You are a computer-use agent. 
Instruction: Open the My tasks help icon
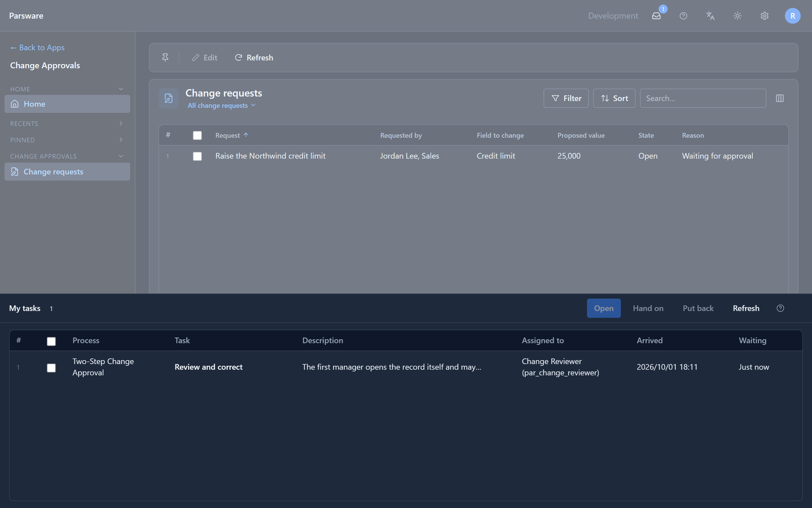(x=780, y=308)
